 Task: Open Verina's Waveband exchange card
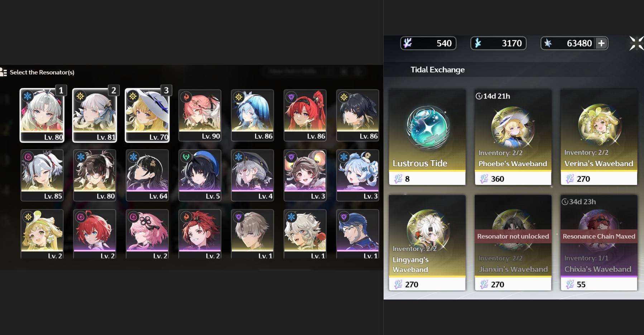tap(599, 137)
